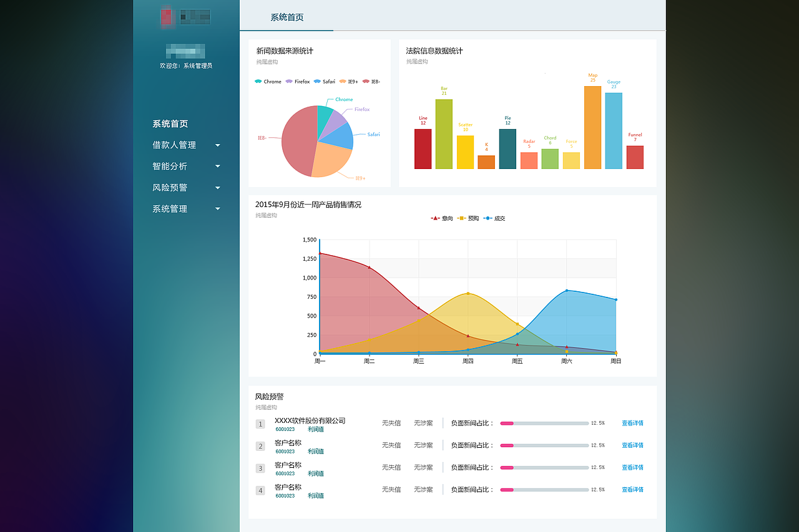Toggle IE8- series in the pie legend

365,81
